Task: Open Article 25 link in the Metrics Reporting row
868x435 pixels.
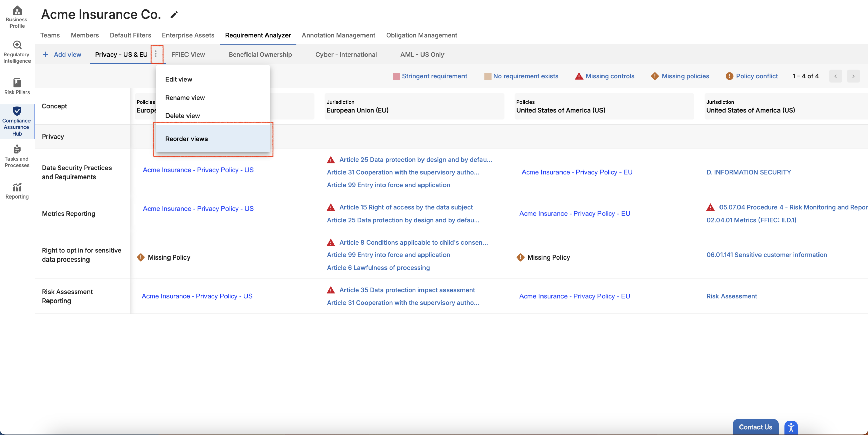Action: (403, 220)
